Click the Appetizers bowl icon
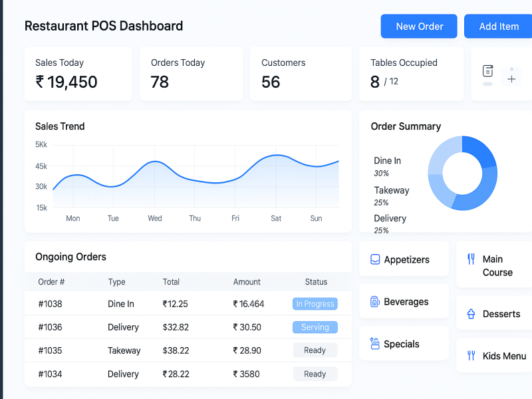 click(x=375, y=260)
